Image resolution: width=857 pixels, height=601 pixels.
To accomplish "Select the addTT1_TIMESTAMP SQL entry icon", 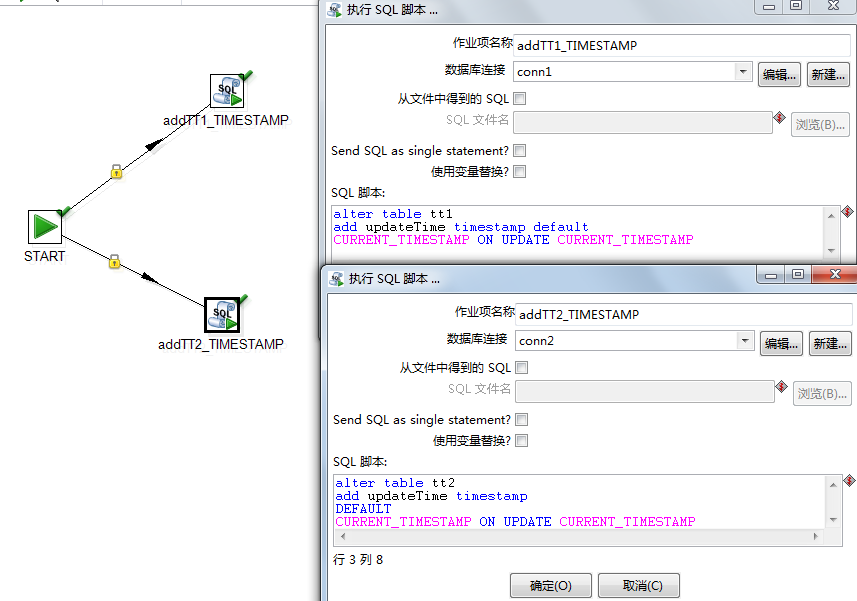I will pos(227,92).
